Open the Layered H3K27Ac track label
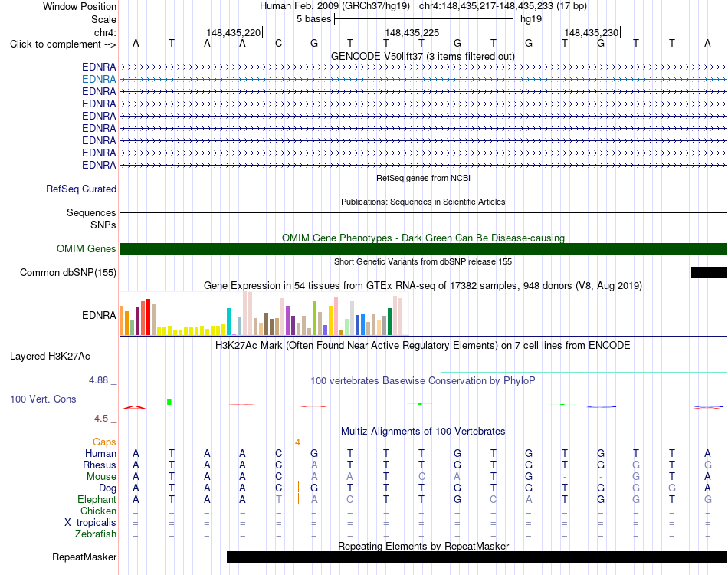Viewport: 728px width, 575px height. [x=50, y=356]
